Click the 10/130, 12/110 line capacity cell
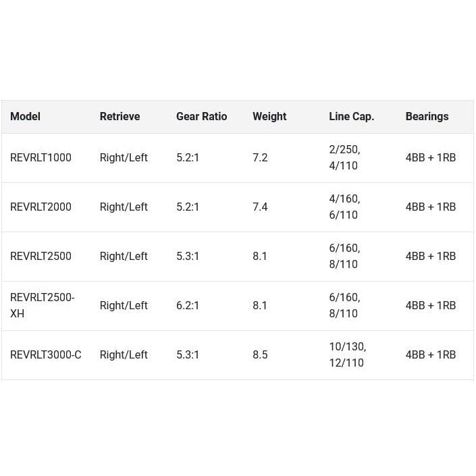The height and width of the screenshot is (476, 476). coord(347,354)
